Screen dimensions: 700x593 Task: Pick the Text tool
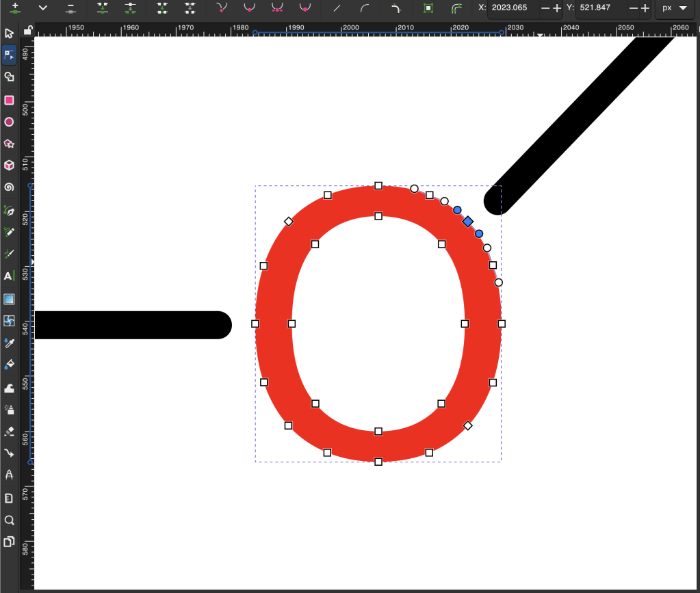point(9,276)
